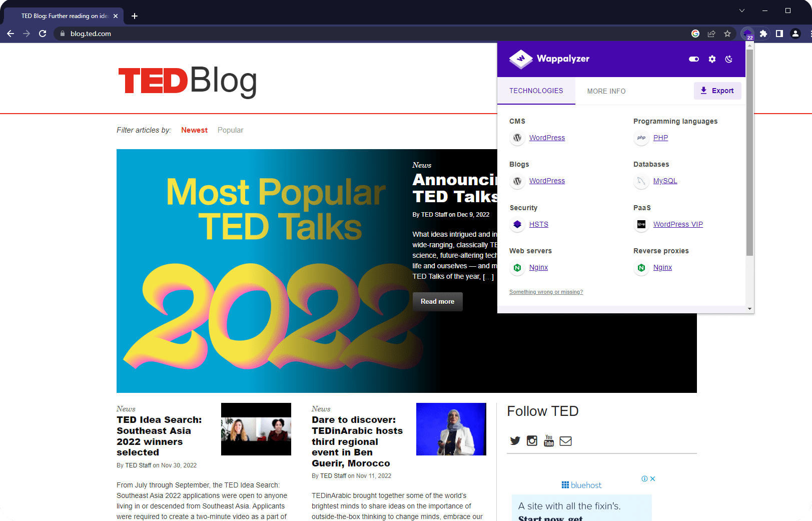Click the bluehost ad logo
Viewport: 812px width, 521px height.
click(581, 485)
